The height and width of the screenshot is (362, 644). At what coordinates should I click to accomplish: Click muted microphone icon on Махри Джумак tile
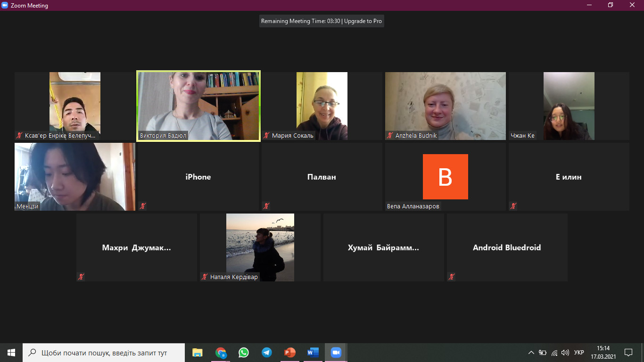pos(81,277)
